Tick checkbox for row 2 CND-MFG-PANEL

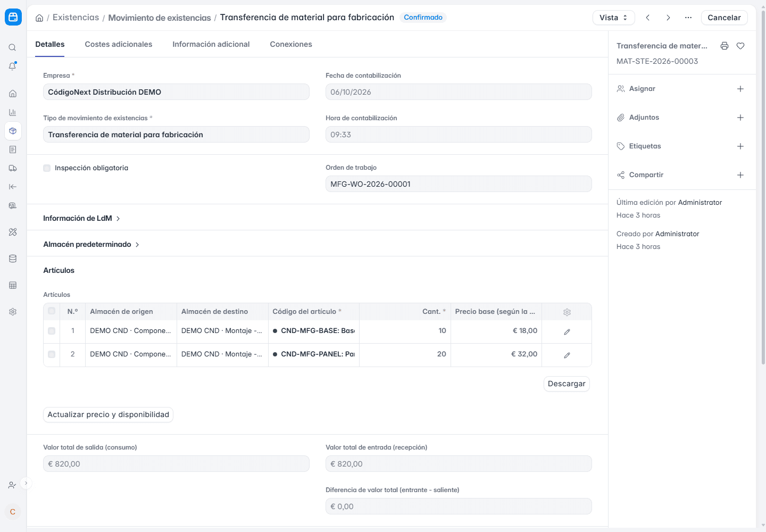tap(52, 354)
